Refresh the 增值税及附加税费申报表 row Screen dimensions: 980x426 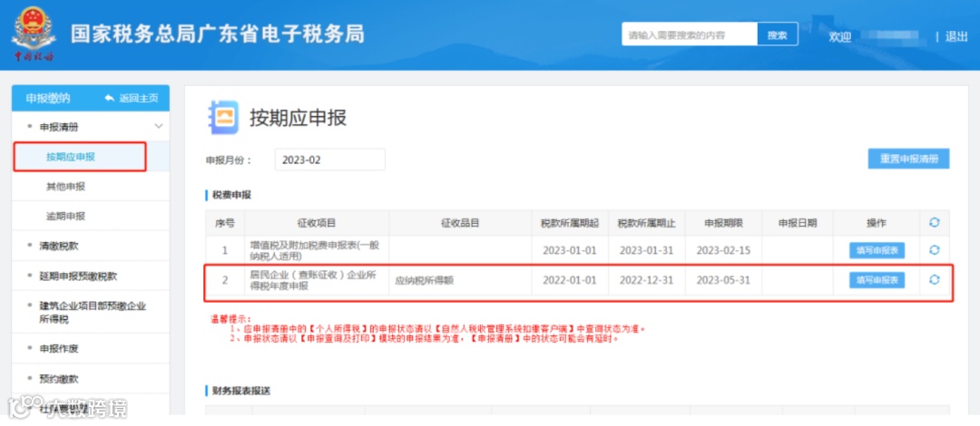pyautogui.click(x=935, y=250)
